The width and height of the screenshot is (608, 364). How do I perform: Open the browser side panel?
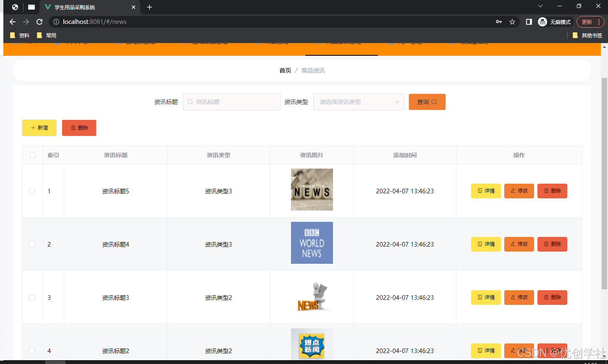click(x=529, y=22)
